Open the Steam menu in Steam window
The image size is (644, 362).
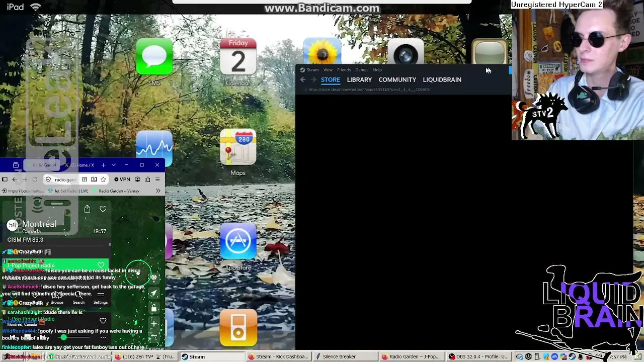tap(312, 70)
